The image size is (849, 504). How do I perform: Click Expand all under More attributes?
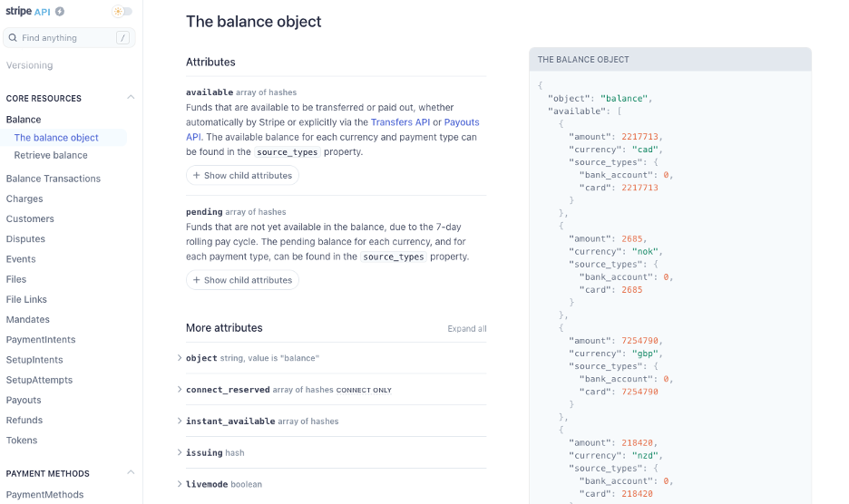tap(467, 329)
